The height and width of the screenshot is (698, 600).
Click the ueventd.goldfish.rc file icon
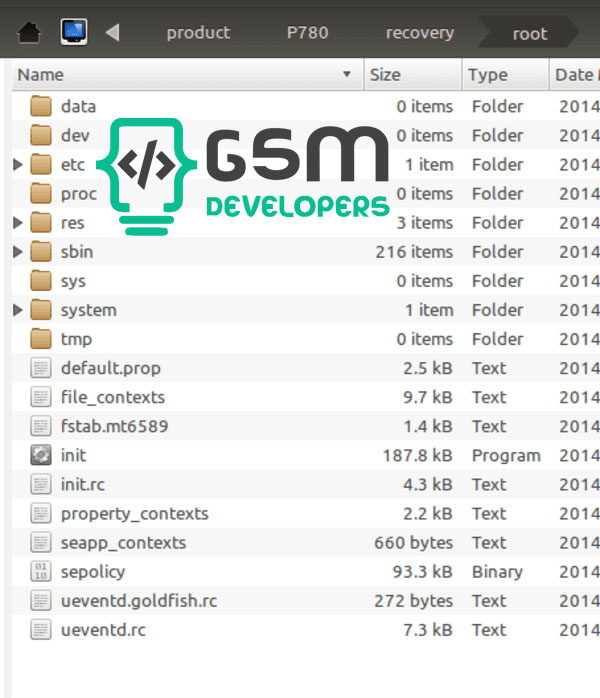point(41,601)
